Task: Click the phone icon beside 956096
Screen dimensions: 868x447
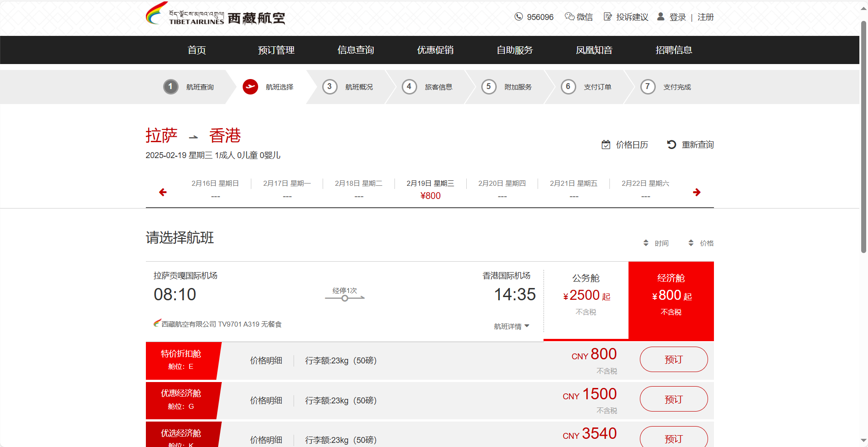Action: click(x=519, y=17)
